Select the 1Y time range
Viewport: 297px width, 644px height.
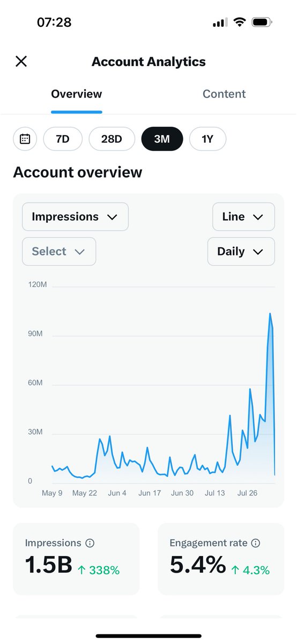click(x=207, y=139)
